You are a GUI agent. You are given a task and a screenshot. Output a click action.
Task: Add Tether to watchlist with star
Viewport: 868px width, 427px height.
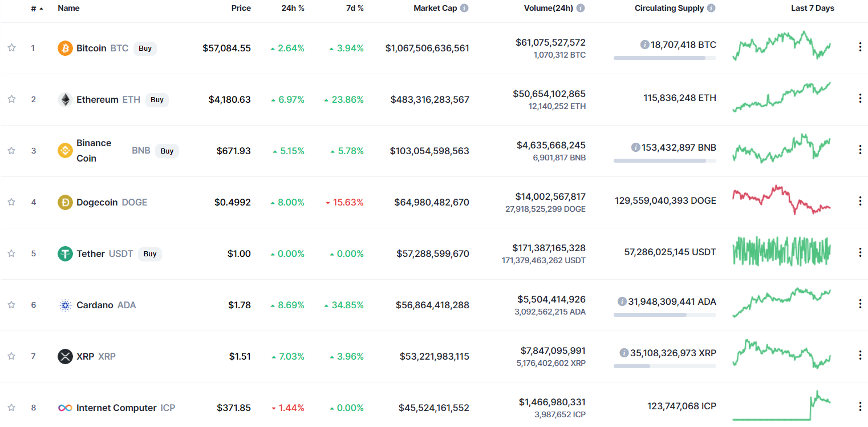[x=11, y=253]
